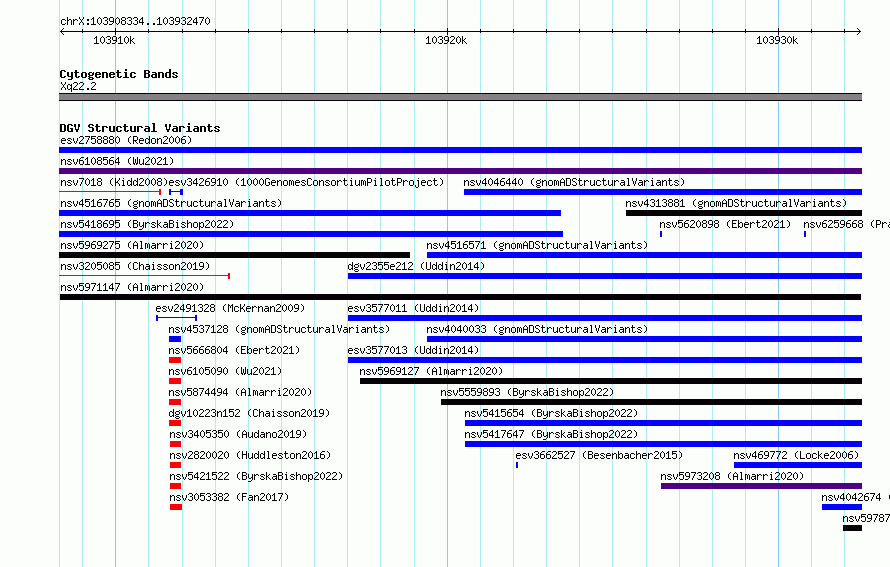Screen dimensions: 890x567
Task: Select nsv4313881 (gnomADStructuralVariants) label
Action: [x=736, y=203]
